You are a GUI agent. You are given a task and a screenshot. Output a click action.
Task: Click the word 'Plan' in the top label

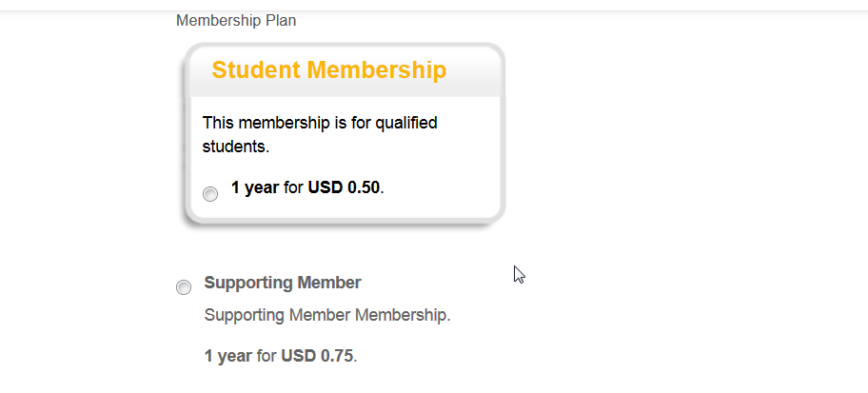(281, 21)
